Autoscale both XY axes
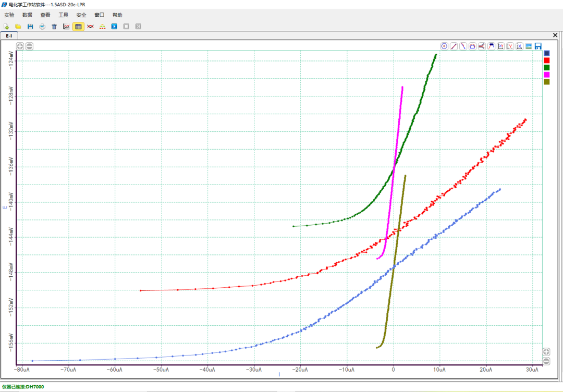 coord(500,46)
